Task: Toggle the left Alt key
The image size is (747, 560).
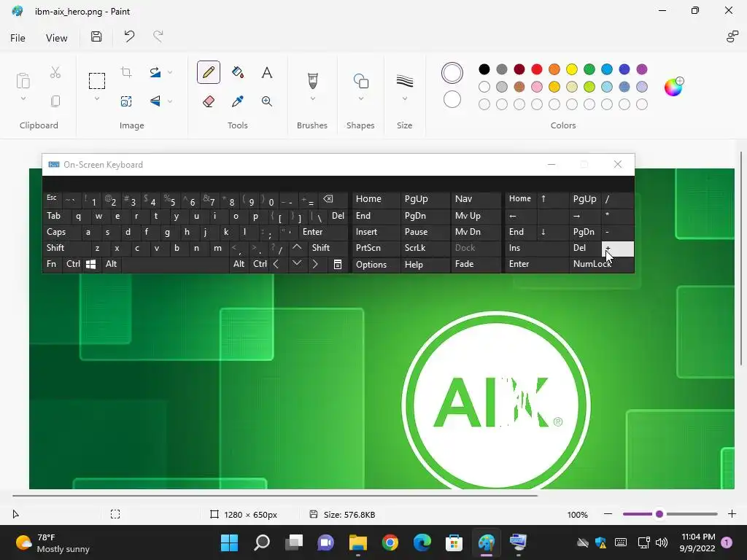Action: click(111, 264)
